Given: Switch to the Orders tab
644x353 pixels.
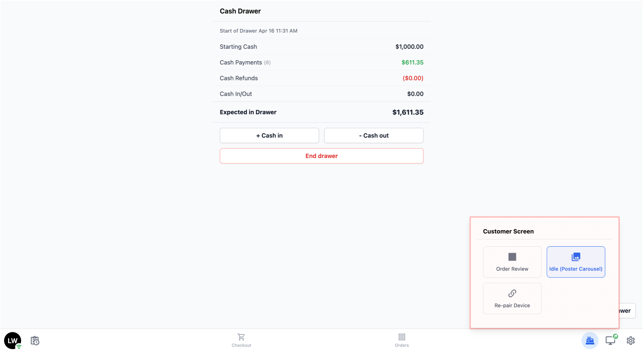Looking at the screenshot, I should [x=402, y=340].
